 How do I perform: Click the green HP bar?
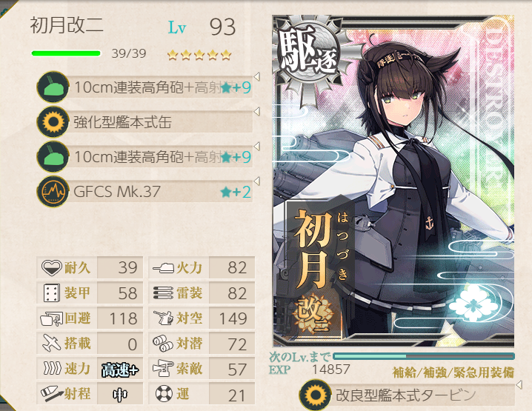click(66, 53)
